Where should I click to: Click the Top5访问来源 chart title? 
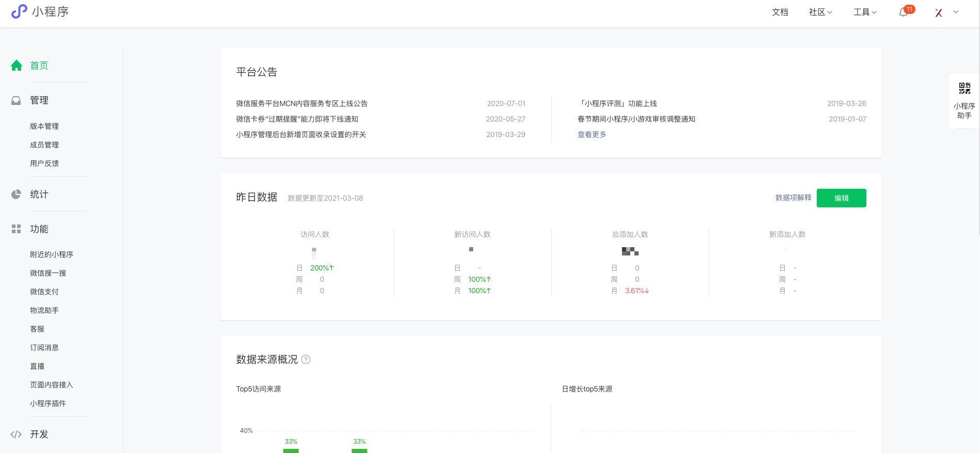click(258, 389)
